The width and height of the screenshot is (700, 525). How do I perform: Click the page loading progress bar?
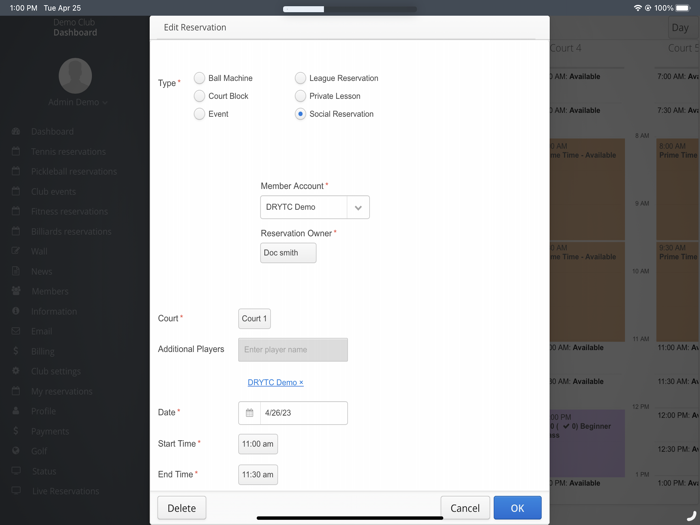tap(350, 9)
